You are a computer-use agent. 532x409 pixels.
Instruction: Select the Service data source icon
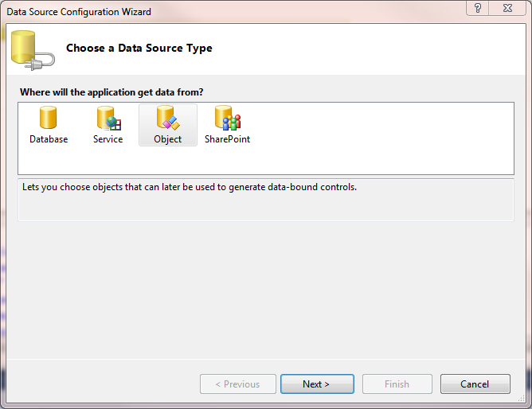point(108,119)
